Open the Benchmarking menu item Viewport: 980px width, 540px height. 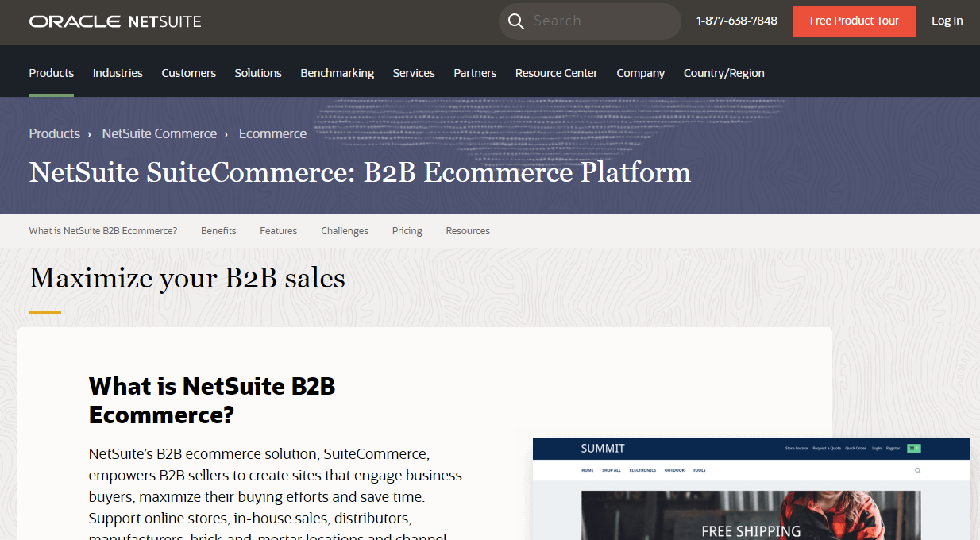[x=337, y=72]
